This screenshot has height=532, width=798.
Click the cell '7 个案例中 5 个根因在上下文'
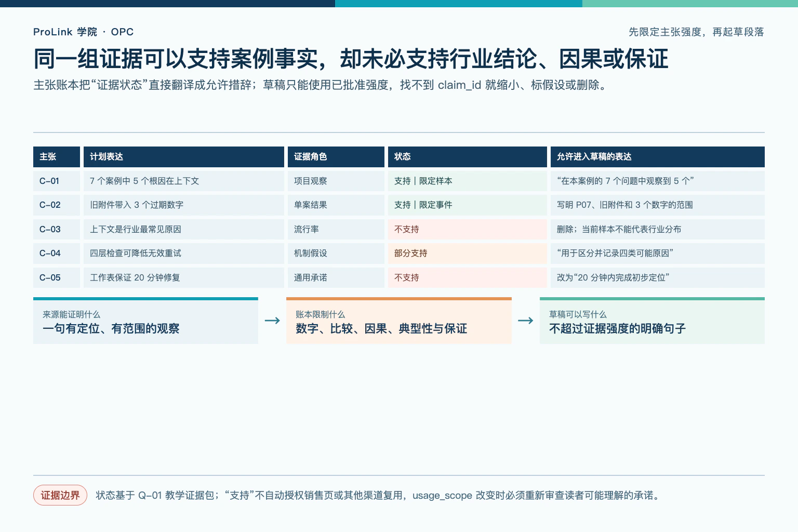point(184,181)
